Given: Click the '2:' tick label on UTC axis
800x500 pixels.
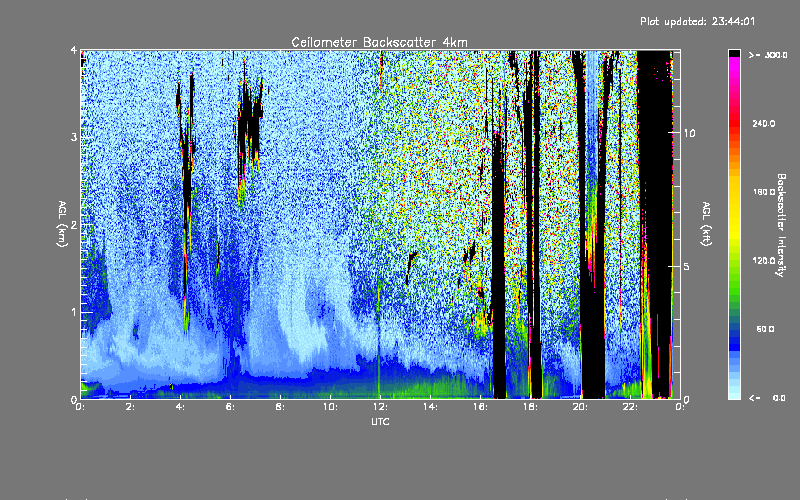Looking at the screenshot, I should 130,407.
